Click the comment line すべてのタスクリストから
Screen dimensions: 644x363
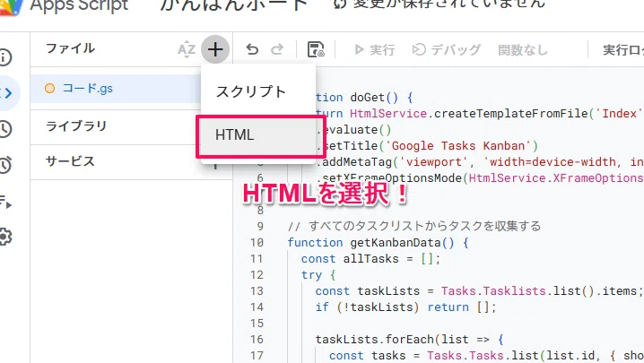pos(414,226)
